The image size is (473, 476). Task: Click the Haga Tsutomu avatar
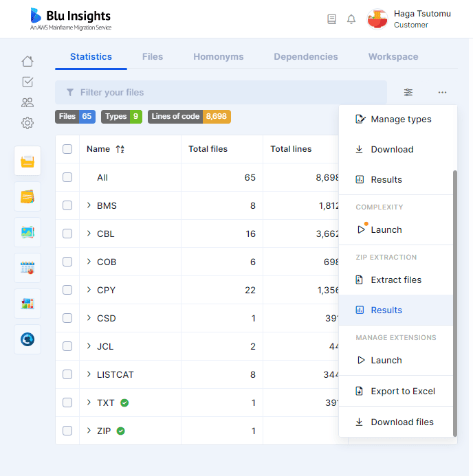[x=377, y=19]
